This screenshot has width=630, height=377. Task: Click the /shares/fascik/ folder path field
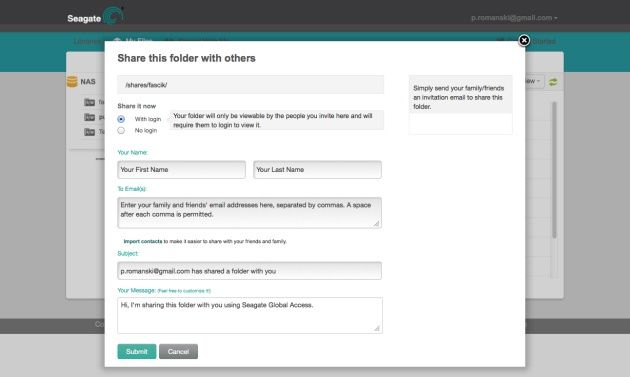click(x=251, y=85)
